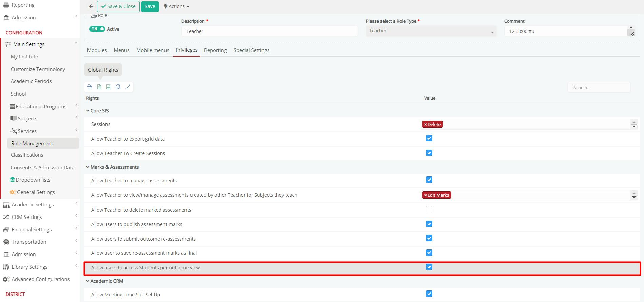This screenshot has height=302, width=644.
Task: Export grid to CSV icon
Action: click(108, 87)
